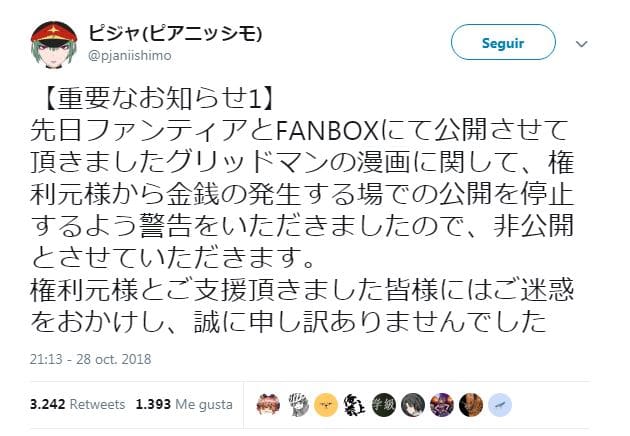
Task: Open the purple-toned character liker avatar
Action: click(442, 405)
